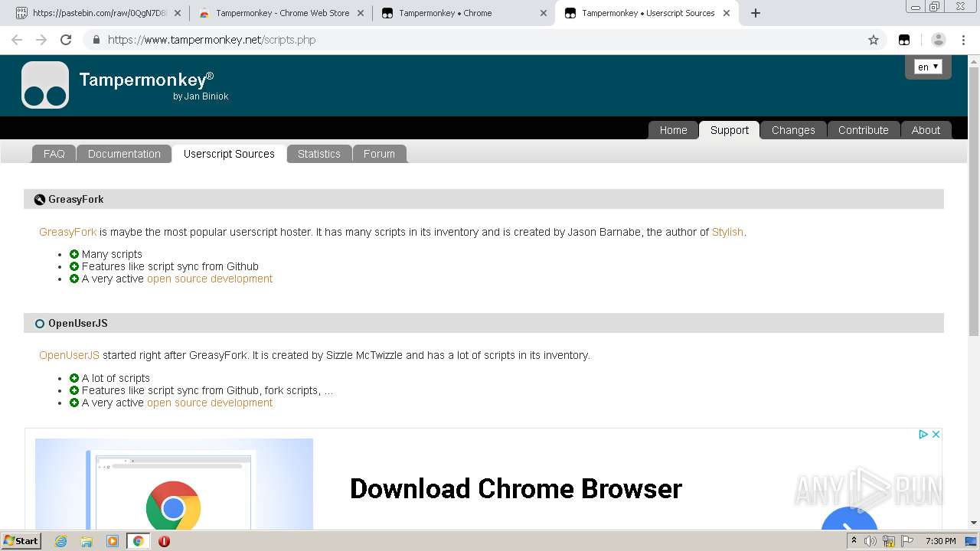980x551 pixels.
Task: Open the Forum sub-tab
Action: pos(379,154)
